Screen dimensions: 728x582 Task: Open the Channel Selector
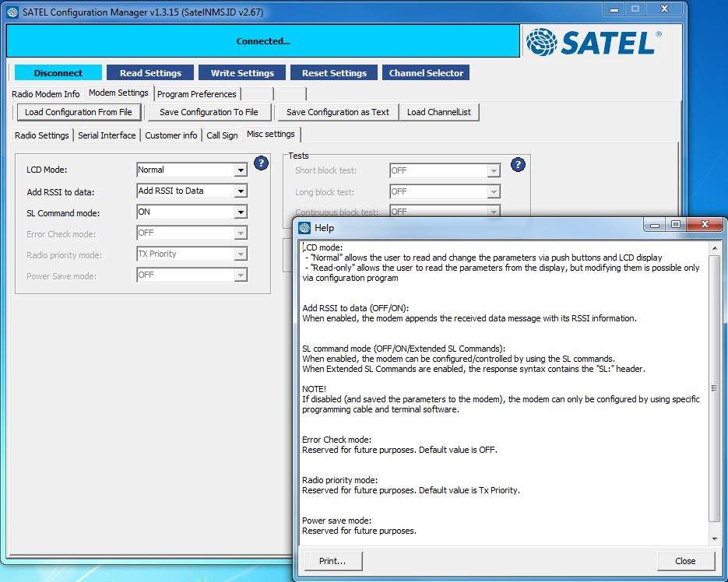426,73
